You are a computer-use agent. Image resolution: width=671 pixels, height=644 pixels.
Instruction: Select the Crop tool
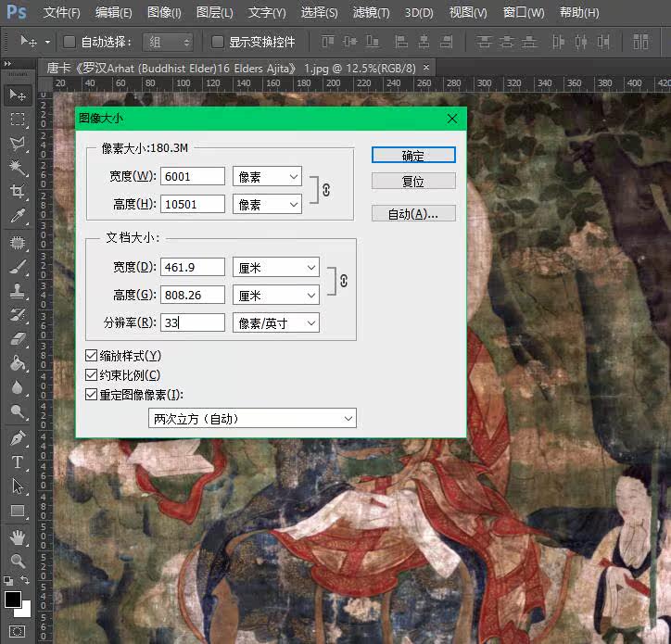[17, 191]
